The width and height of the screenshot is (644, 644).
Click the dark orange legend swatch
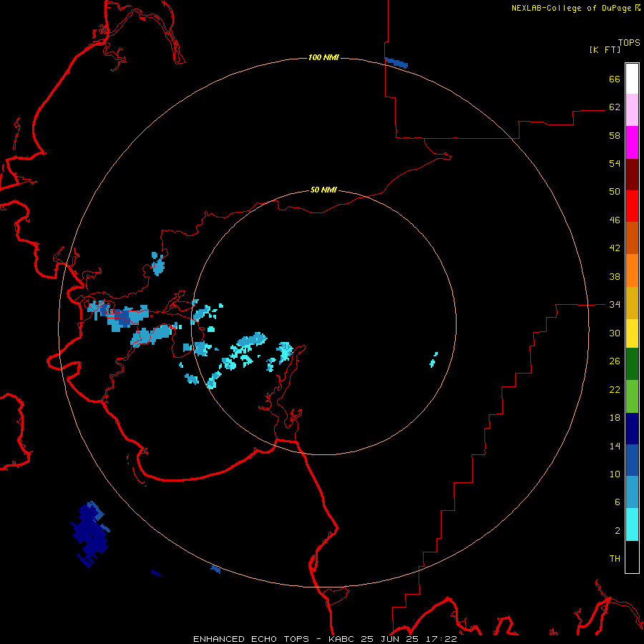point(632,238)
